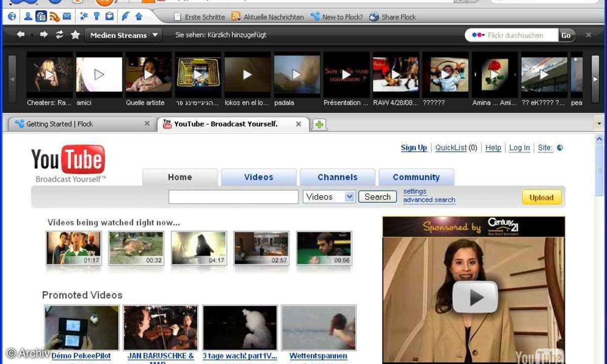Close the YouTube - Broadcast Yourself tab
Viewport: 607px width, 364px height.
point(298,124)
